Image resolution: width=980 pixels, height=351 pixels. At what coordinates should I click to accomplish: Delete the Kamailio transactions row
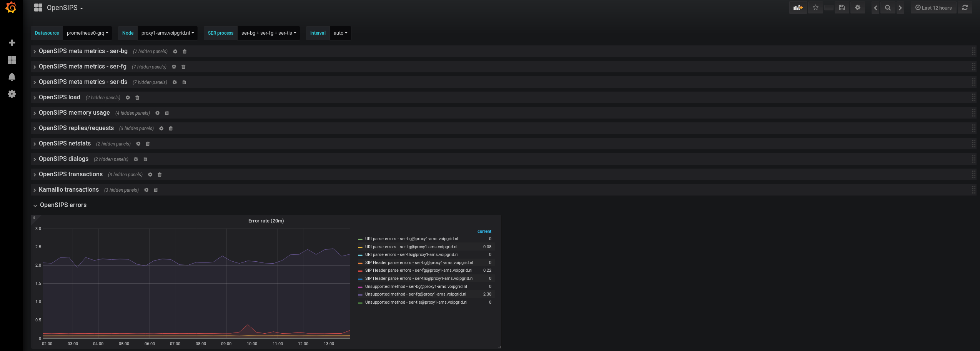[x=156, y=190]
